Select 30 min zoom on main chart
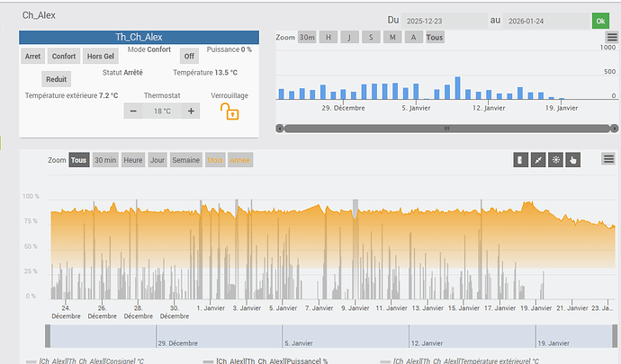Image resolution: width=621 pixels, height=364 pixels. point(104,160)
